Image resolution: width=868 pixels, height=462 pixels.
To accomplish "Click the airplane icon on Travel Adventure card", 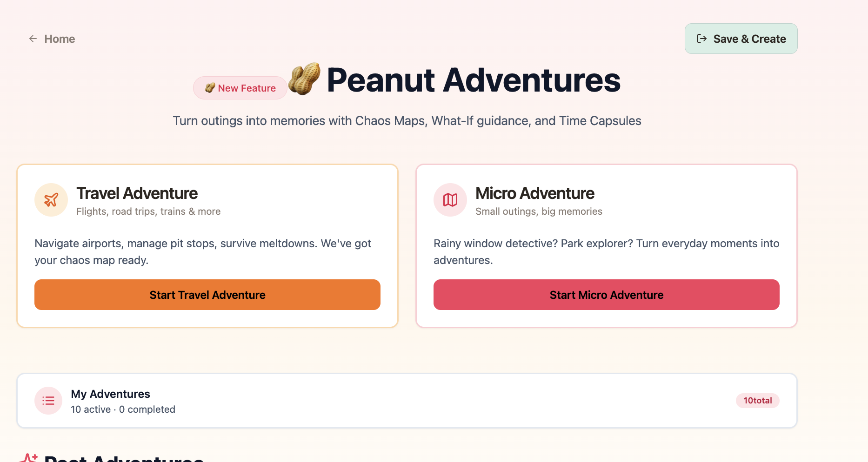I will [51, 200].
